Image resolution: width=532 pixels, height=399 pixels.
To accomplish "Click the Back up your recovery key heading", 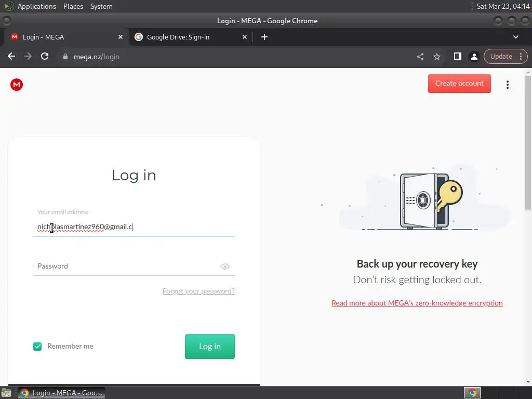I will click(x=417, y=264).
